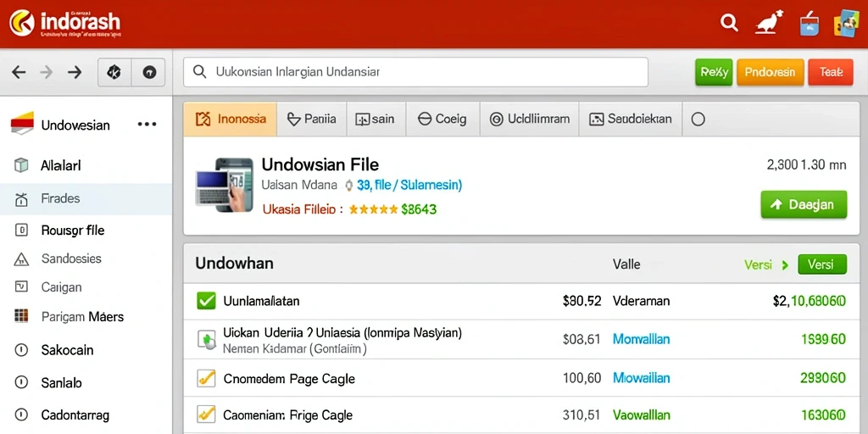The height and width of the screenshot is (434, 868).
Task: Switch to the Inonossa tab
Action: tap(231, 119)
